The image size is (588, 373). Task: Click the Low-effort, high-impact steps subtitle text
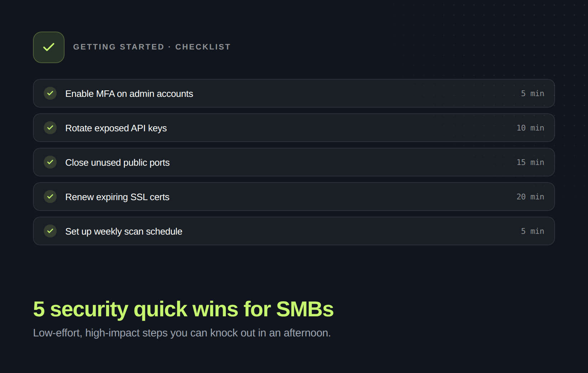[x=182, y=333]
